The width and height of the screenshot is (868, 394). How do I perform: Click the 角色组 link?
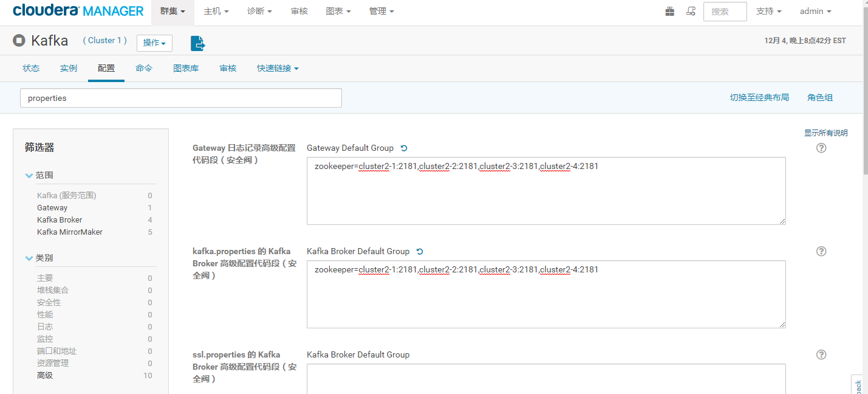[820, 98]
